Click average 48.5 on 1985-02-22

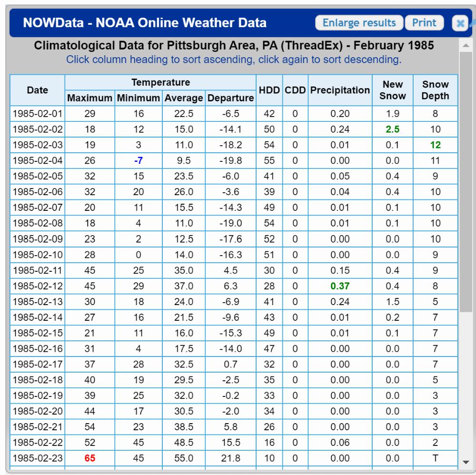pos(184,443)
